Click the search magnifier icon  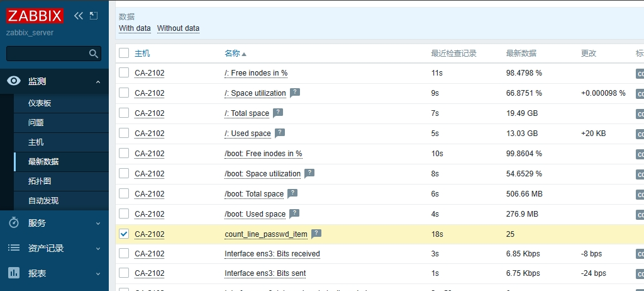point(94,54)
